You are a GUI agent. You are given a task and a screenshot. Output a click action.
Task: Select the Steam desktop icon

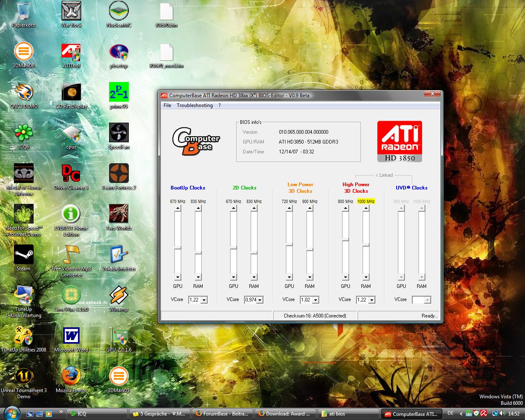23,258
